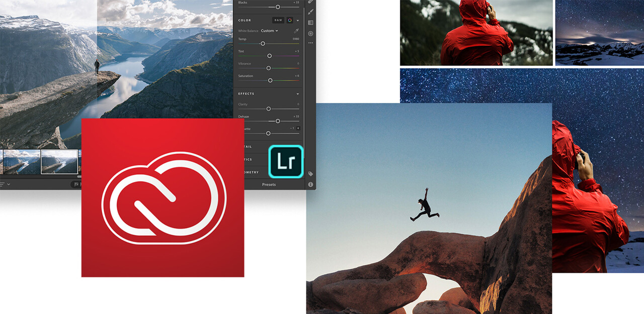Image resolution: width=644 pixels, height=314 pixels.
Task: Open the keywords tag icon
Action: 310,174
